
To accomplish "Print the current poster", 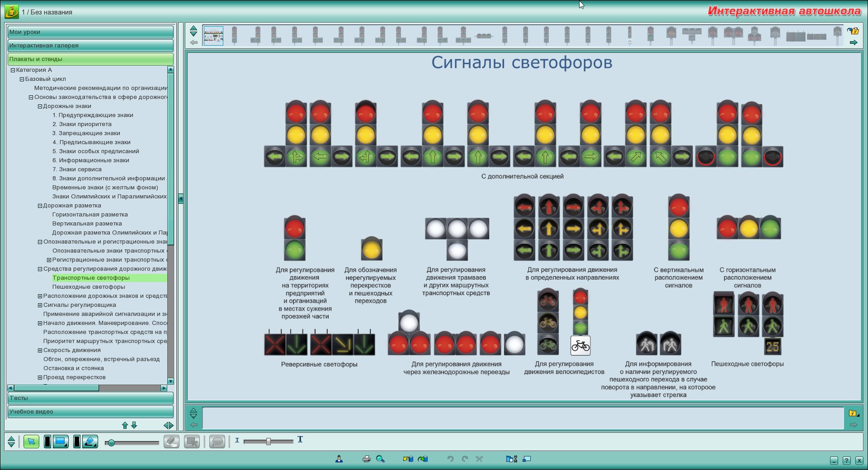I will coord(367,459).
